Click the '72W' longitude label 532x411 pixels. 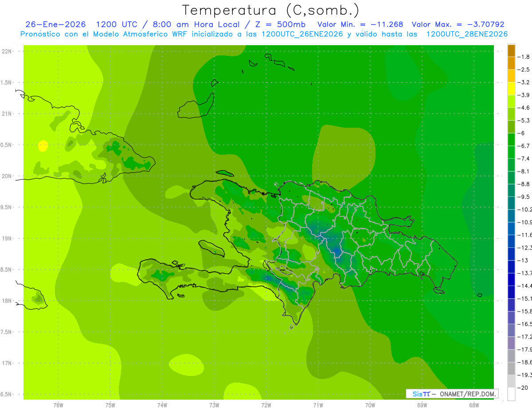[266, 405]
